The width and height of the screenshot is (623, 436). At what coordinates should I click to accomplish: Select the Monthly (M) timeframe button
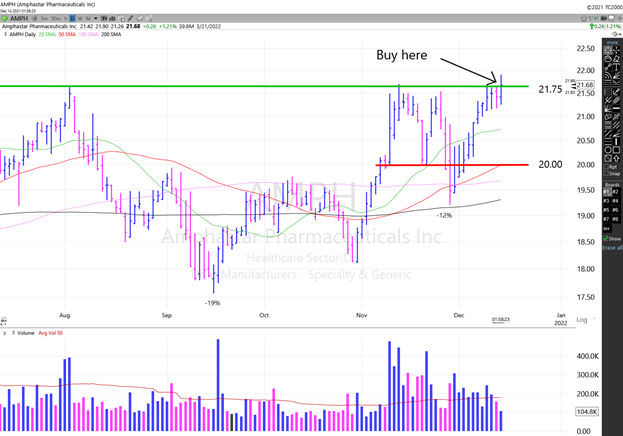(88, 18)
